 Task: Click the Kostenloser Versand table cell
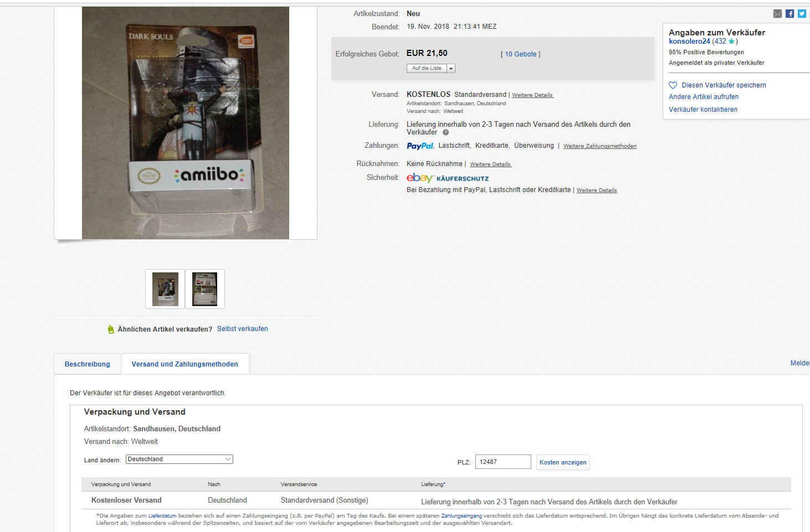[126, 500]
